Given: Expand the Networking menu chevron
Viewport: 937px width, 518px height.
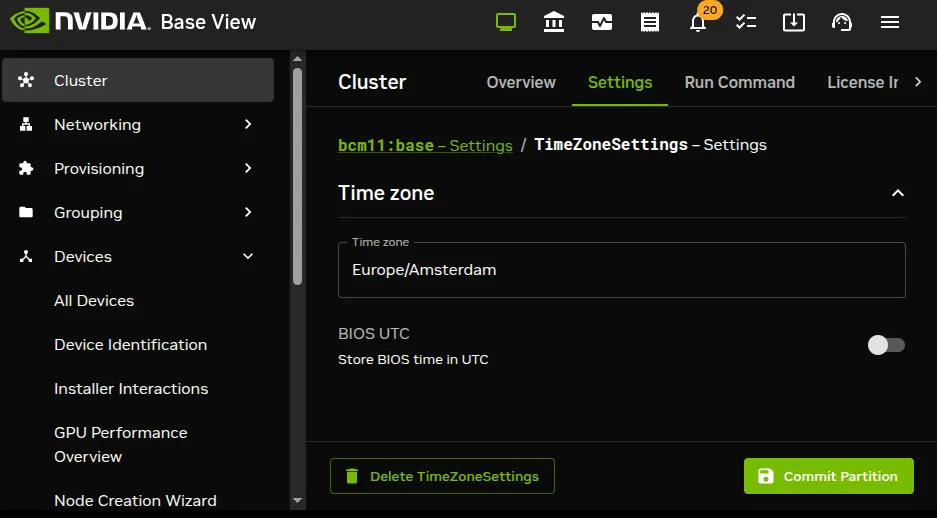Looking at the screenshot, I should (x=248, y=124).
